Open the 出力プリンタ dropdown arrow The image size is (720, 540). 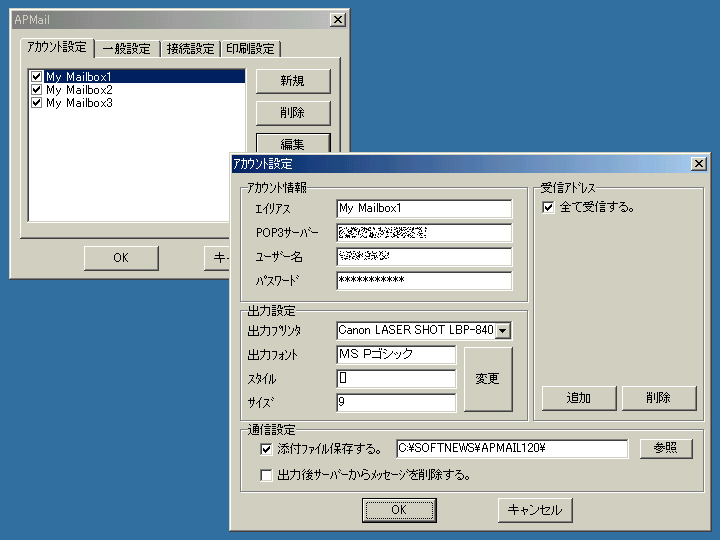(503, 331)
